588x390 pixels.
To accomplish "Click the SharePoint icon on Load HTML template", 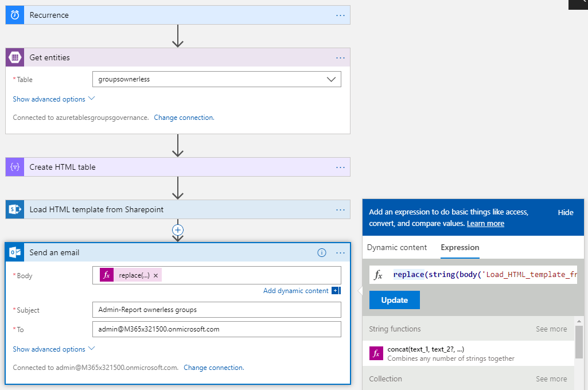I will (15, 209).
